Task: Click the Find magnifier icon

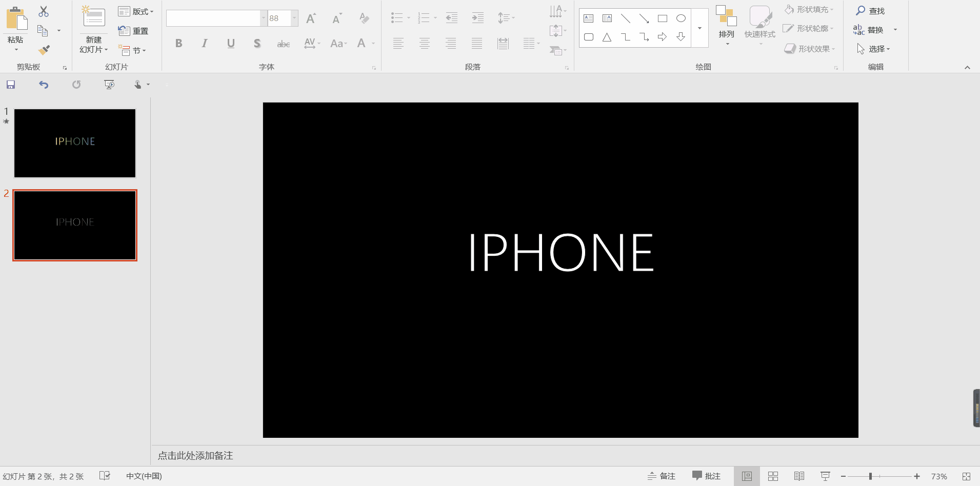Action: tap(861, 10)
